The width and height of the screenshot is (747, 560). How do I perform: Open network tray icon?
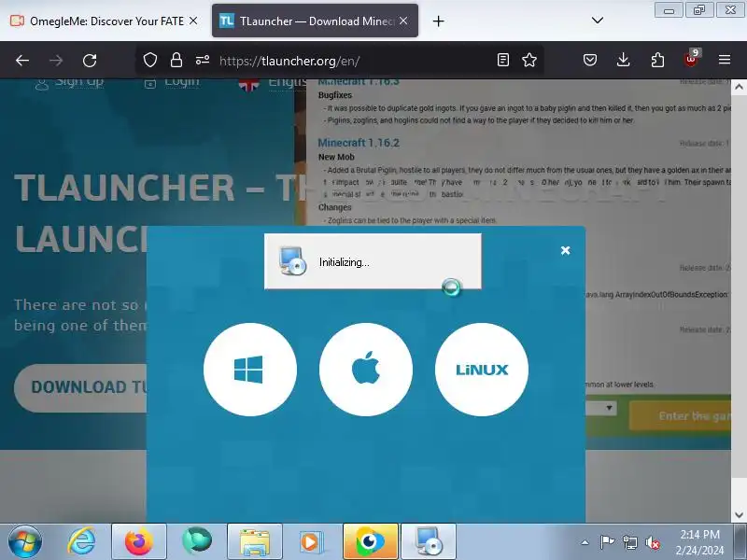(x=629, y=542)
